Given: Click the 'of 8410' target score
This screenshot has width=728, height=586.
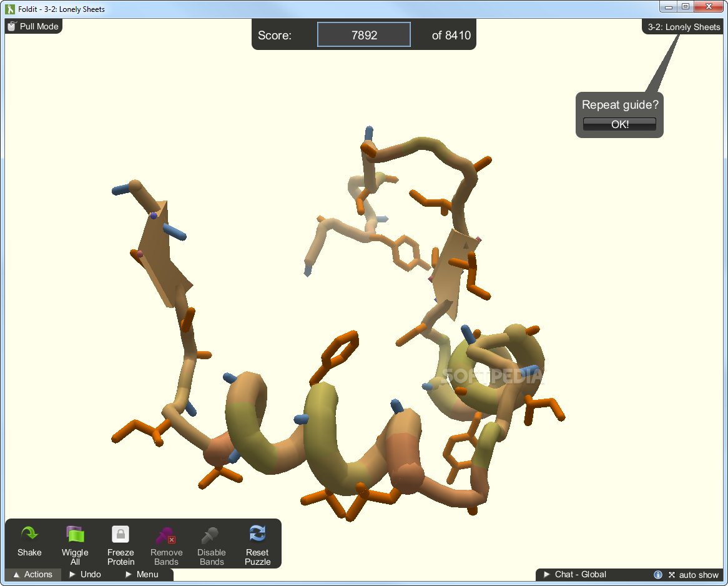Looking at the screenshot, I should click(451, 36).
